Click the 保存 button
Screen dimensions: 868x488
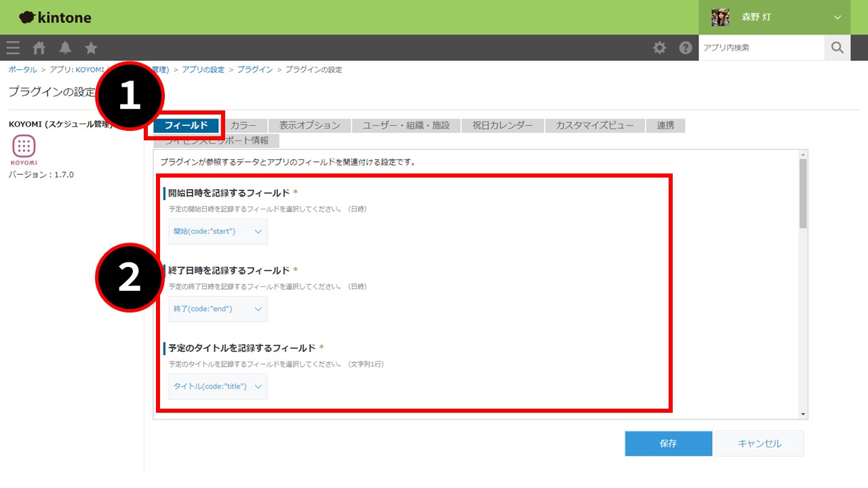[x=668, y=444]
